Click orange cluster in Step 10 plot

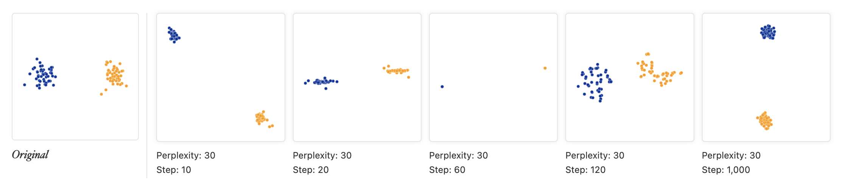[263, 119]
